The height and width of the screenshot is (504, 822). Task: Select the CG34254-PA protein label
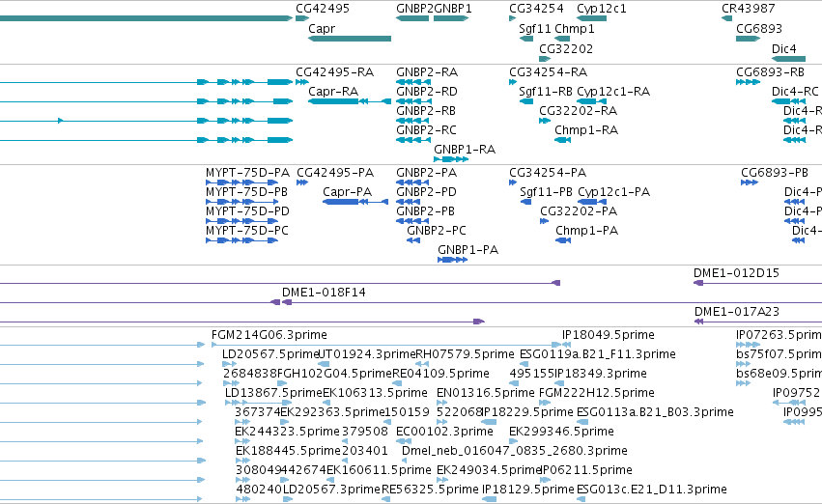point(548,173)
